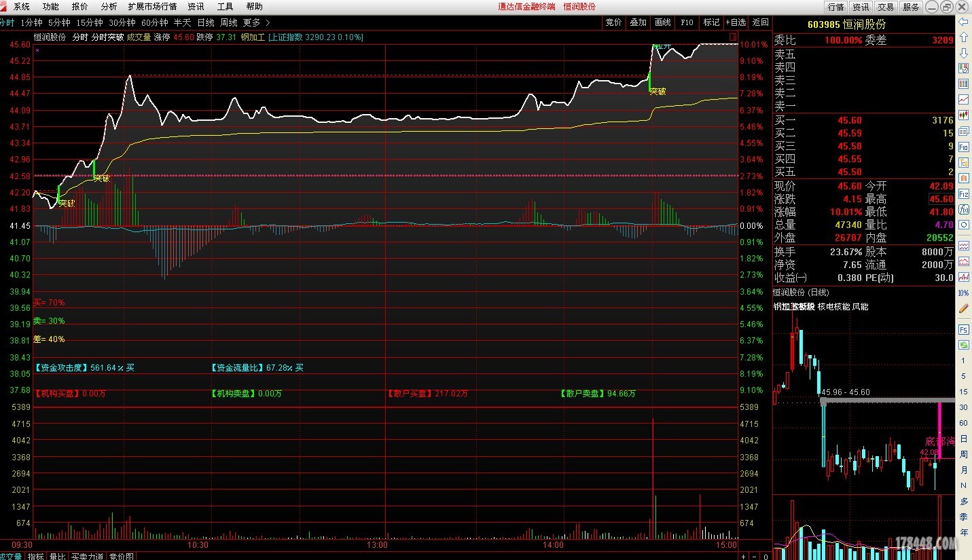Click the bottom red volume chart icon
The image size is (972, 560).
tap(963, 276)
